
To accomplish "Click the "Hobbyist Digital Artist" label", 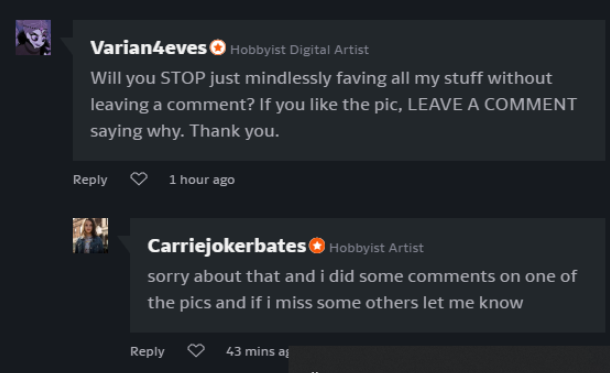I will pyautogui.click(x=300, y=50).
